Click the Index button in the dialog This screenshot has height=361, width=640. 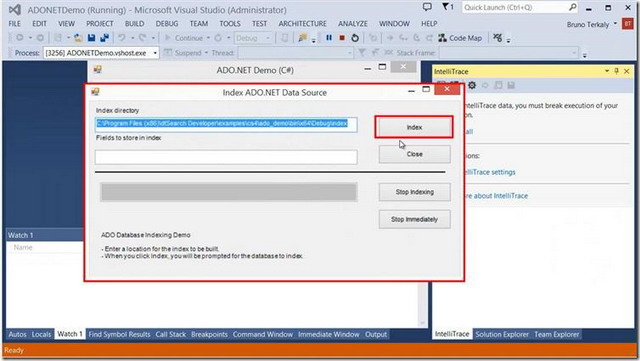point(414,127)
